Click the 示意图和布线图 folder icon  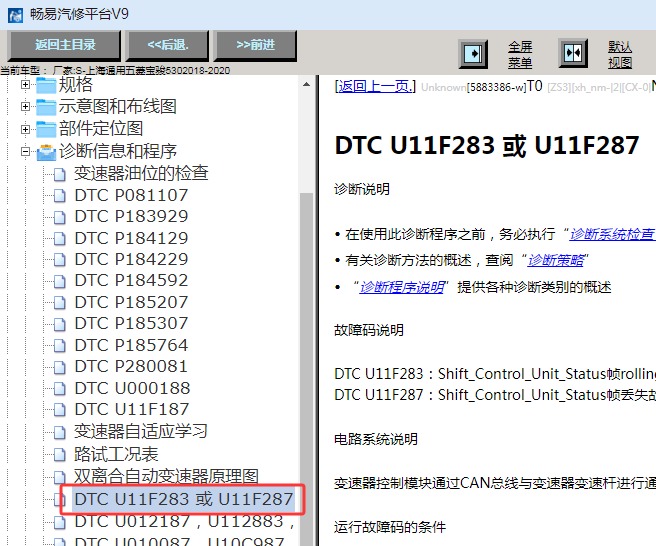click(46, 107)
